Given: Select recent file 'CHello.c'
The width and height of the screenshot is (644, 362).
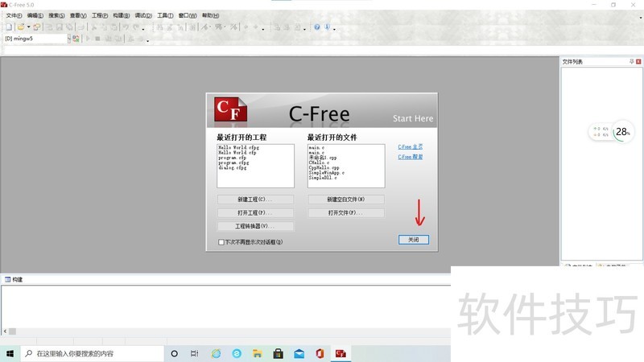Looking at the screenshot, I should pos(319,162).
